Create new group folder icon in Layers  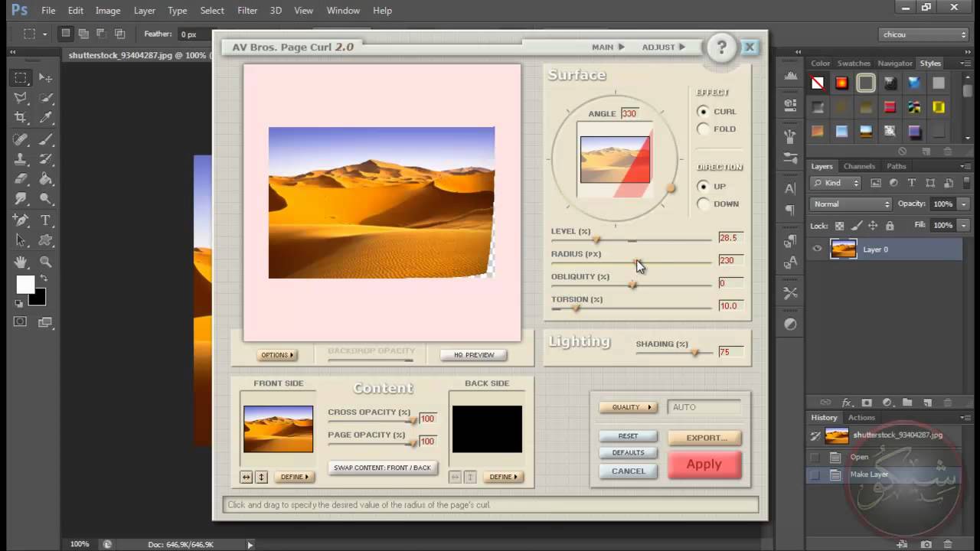point(907,403)
